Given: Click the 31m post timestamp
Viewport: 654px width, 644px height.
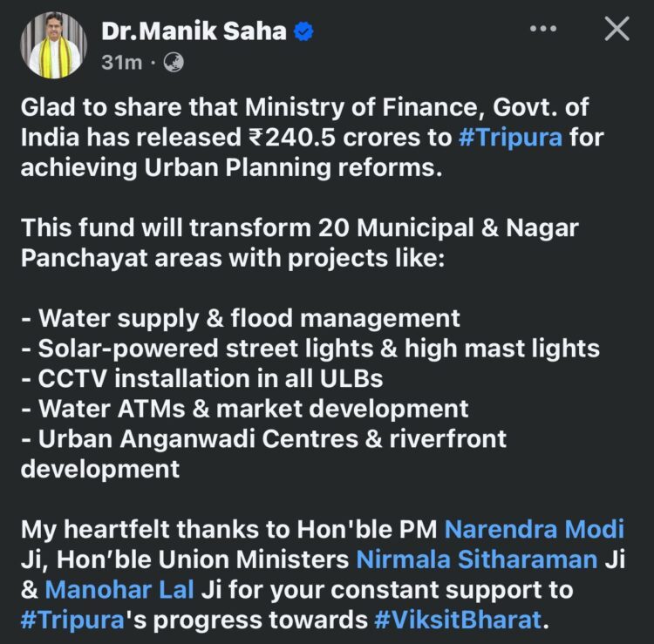Looking at the screenshot, I should 119,63.
